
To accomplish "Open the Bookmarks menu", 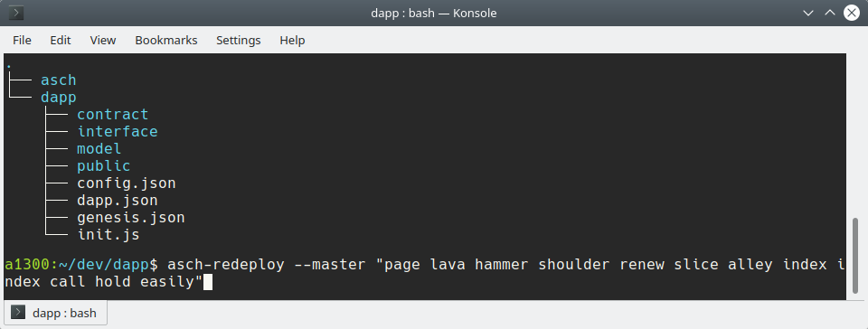I will point(166,41).
